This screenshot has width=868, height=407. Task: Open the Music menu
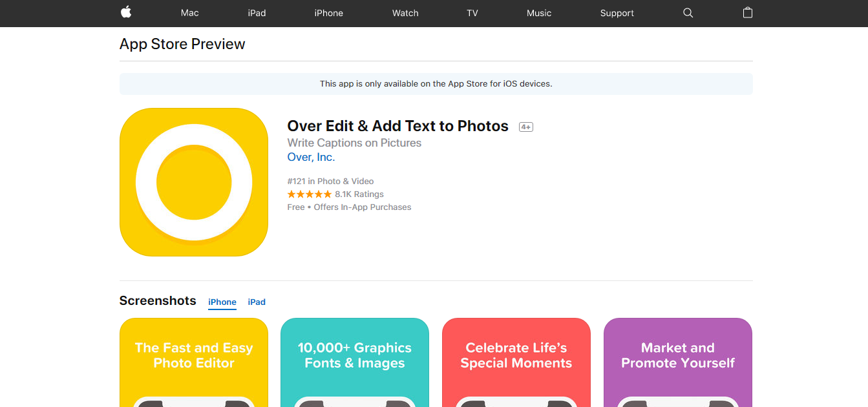click(539, 13)
